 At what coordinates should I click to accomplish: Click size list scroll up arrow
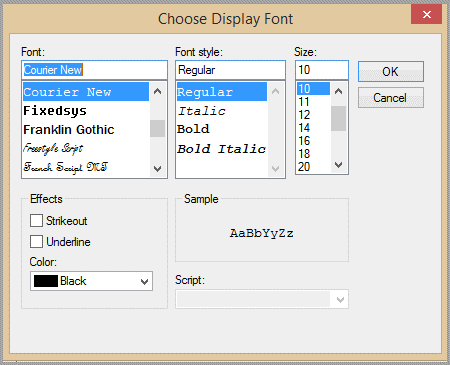tap(339, 91)
